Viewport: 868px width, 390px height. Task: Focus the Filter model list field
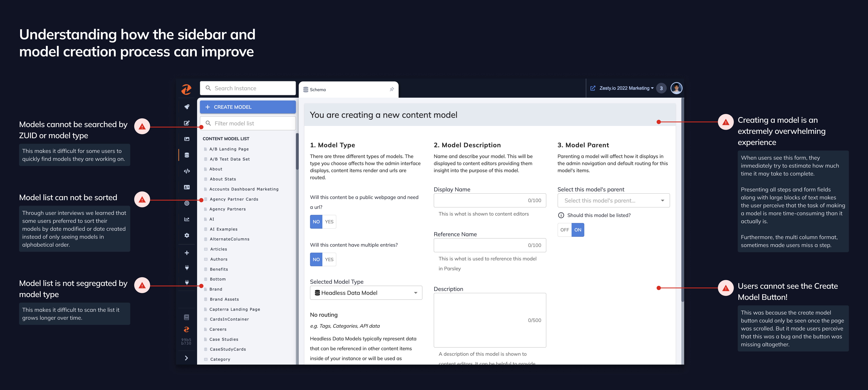click(248, 123)
